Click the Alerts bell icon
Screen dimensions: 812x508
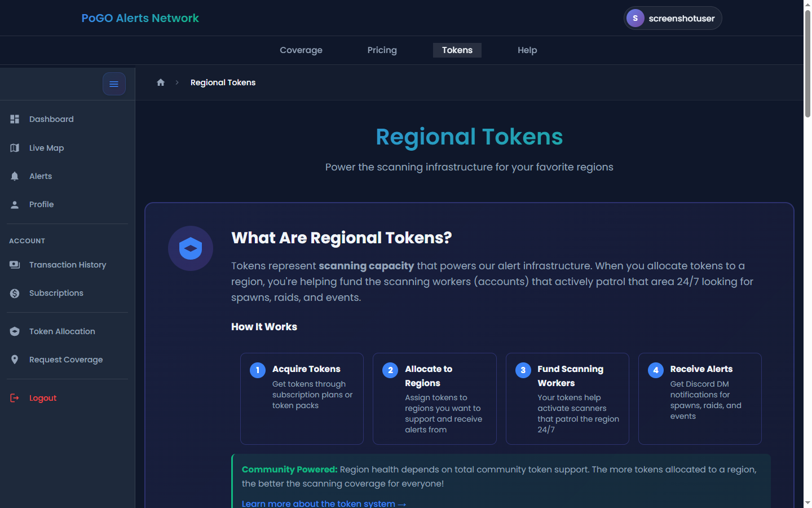pyautogui.click(x=15, y=176)
